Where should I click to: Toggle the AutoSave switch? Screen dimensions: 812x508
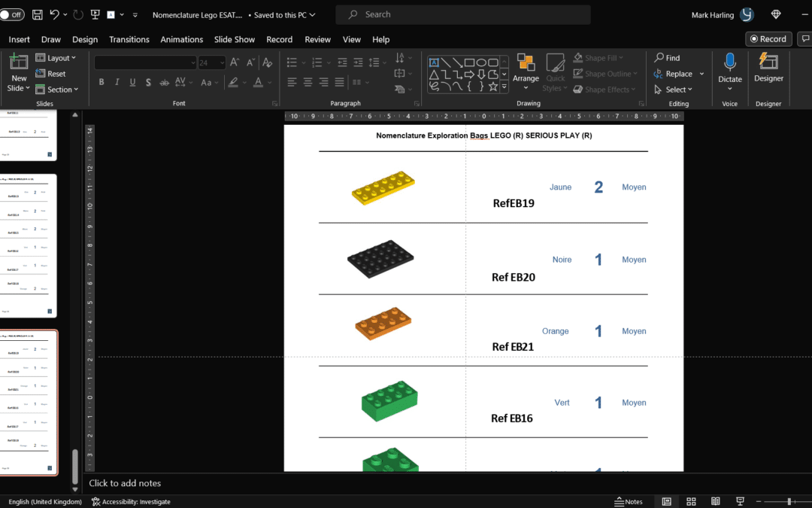(12, 14)
